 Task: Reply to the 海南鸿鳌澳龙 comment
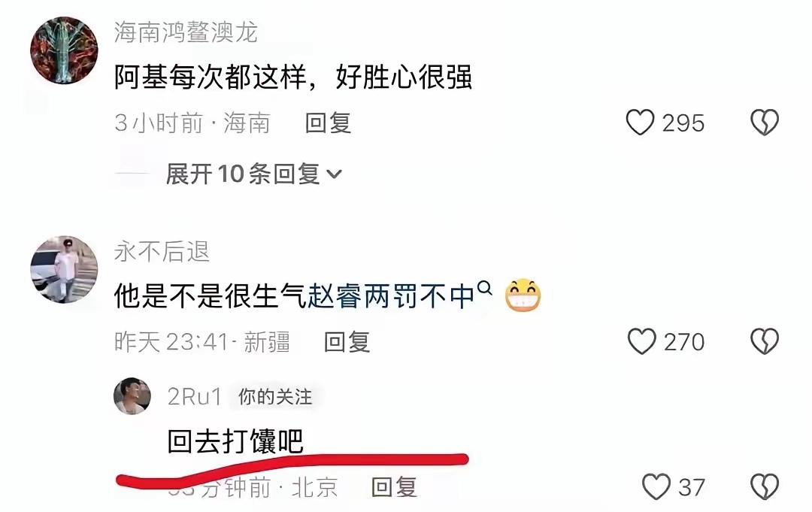coord(328,123)
